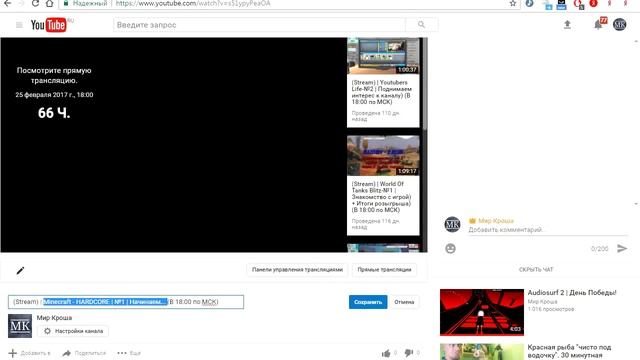The height and width of the screenshot is (360, 640).
Task: Open the YouTube hamburger guide menu
Action: 19,25
